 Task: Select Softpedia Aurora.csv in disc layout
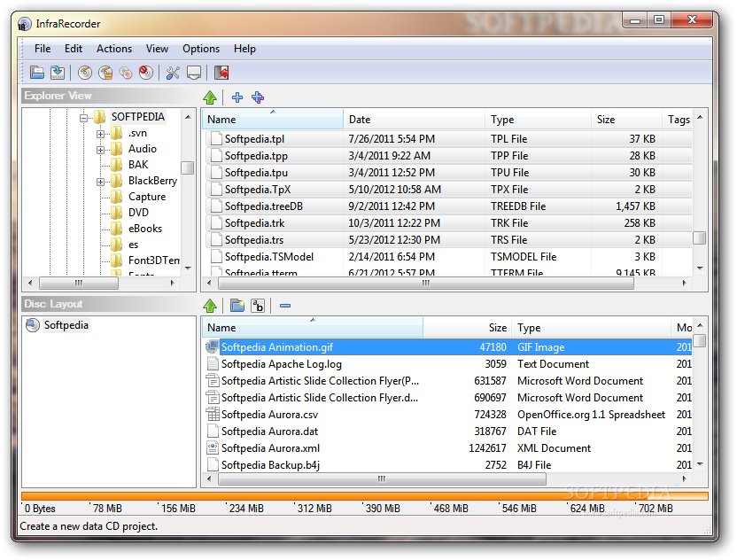click(x=448, y=414)
